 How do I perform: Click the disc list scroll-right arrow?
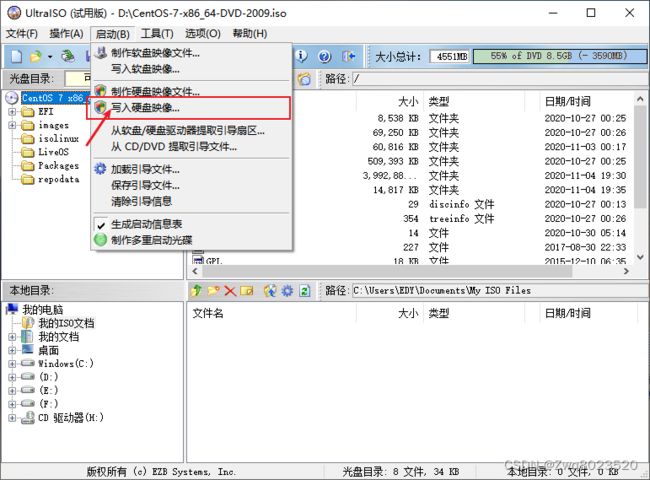click(626, 272)
